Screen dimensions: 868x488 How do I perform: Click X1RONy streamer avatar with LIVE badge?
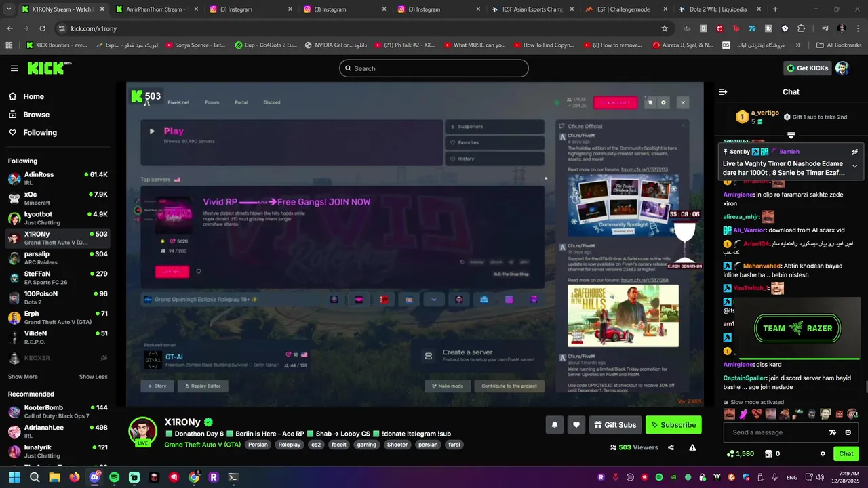(143, 432)
